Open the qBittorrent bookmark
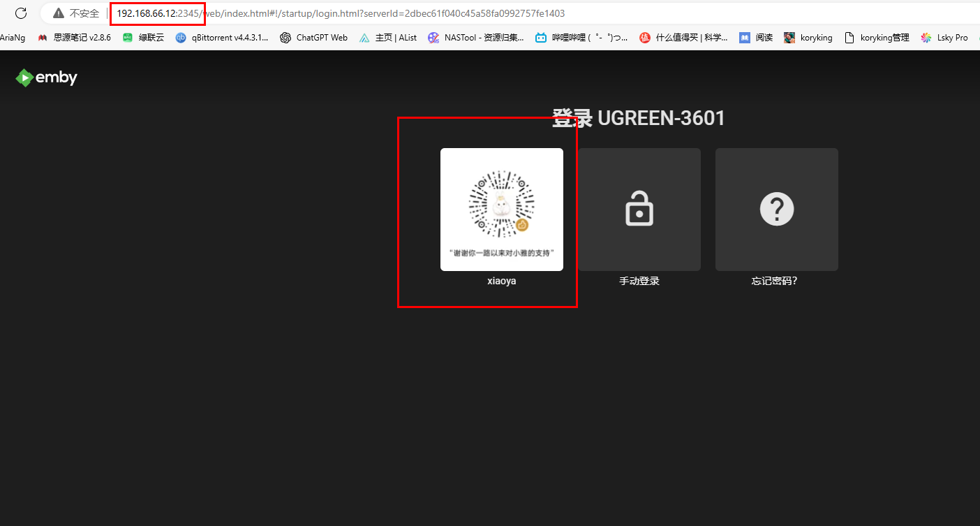The image size is (980, 526). point(222,38)
